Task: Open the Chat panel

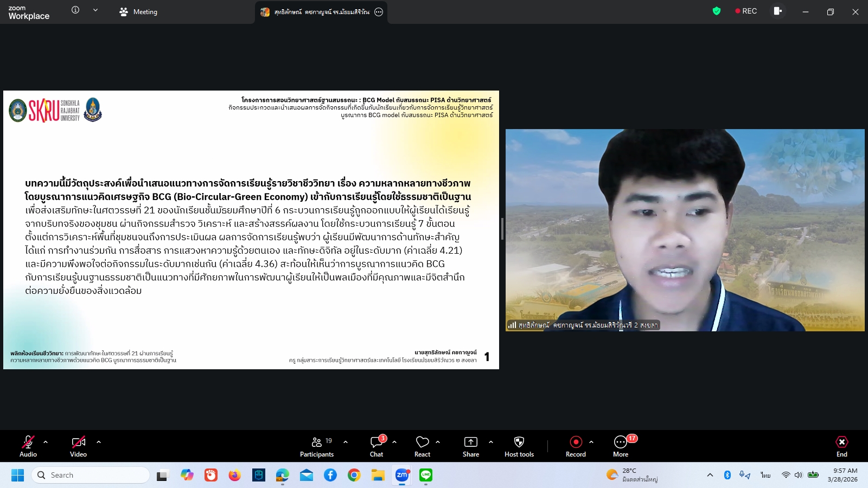Action: 376,446
